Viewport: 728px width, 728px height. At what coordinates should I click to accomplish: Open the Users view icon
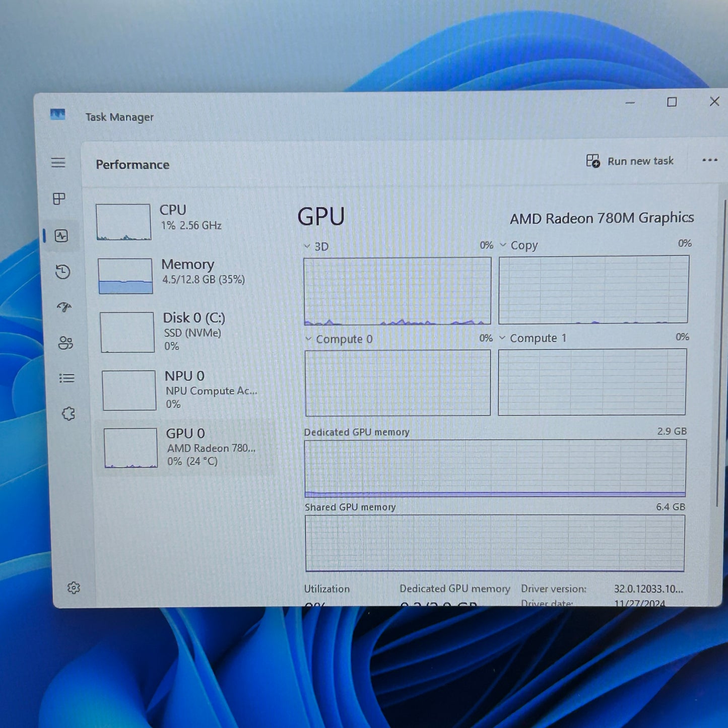66,343
